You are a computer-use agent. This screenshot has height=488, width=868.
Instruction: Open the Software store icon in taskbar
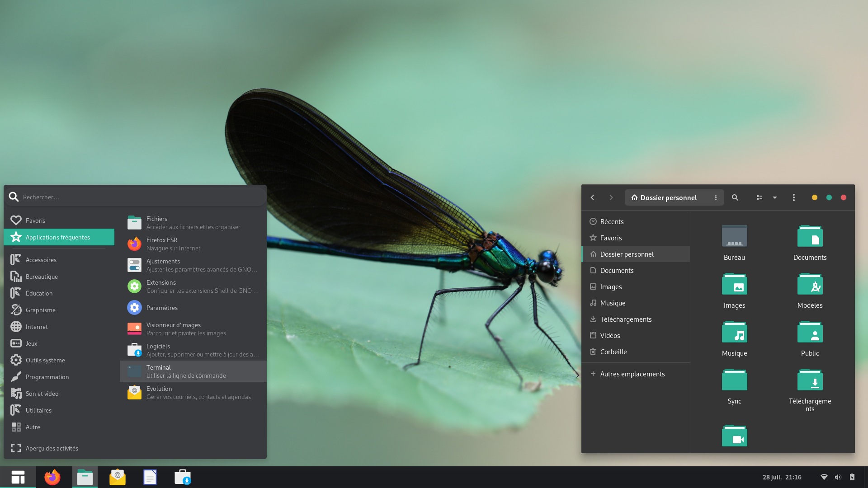point(183,477)
